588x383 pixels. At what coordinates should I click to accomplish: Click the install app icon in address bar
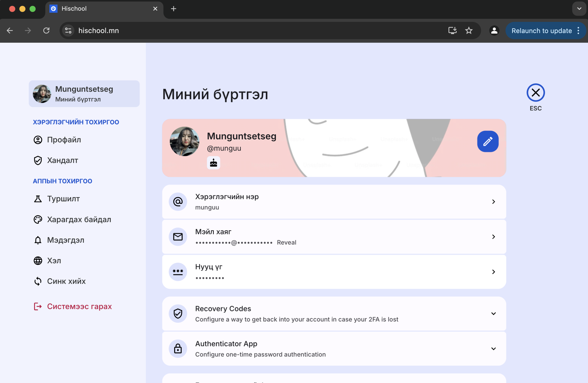tap(452, 31)
